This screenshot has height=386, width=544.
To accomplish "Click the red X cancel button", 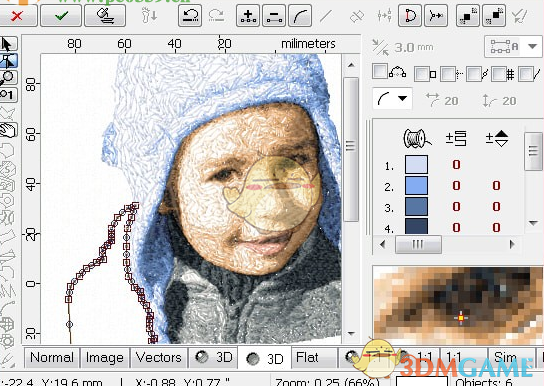I will point(17,16).
